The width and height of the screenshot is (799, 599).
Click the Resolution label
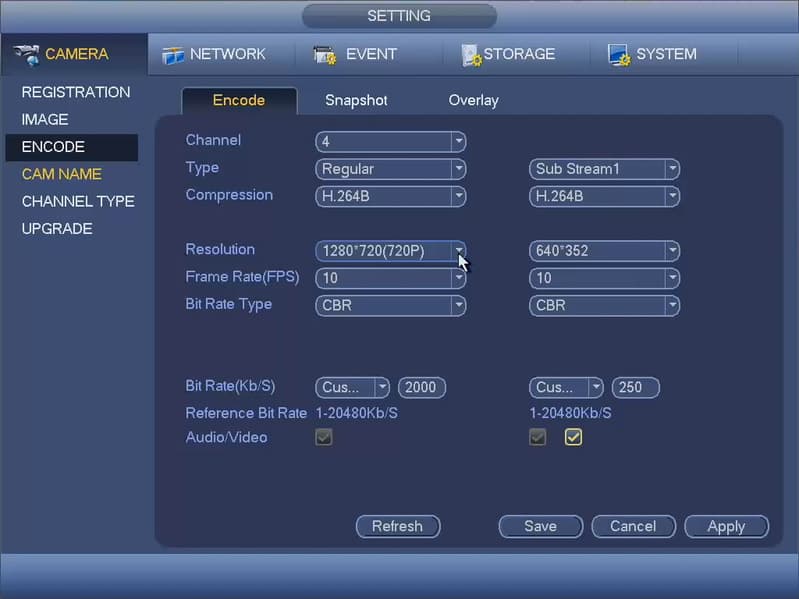click(x=220, y=250)
